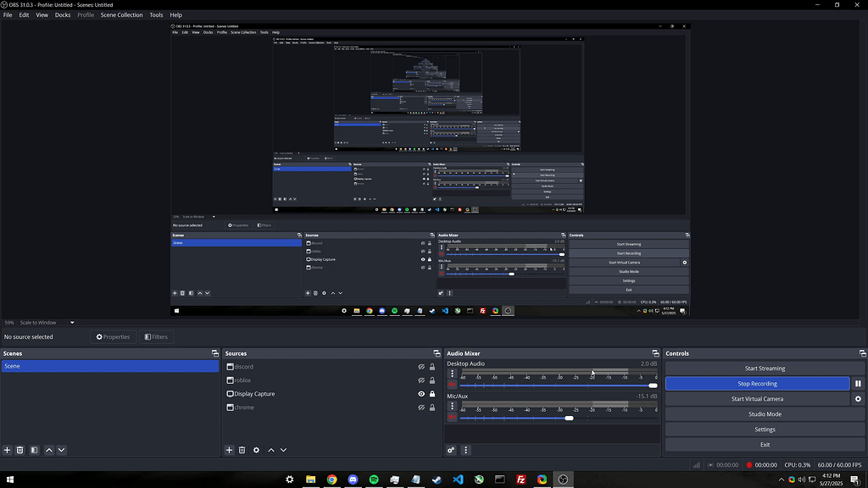The height and width of the screenshot is (488, 868).
Task: Hide the Display Capture source
Action: tap(421, 394)
